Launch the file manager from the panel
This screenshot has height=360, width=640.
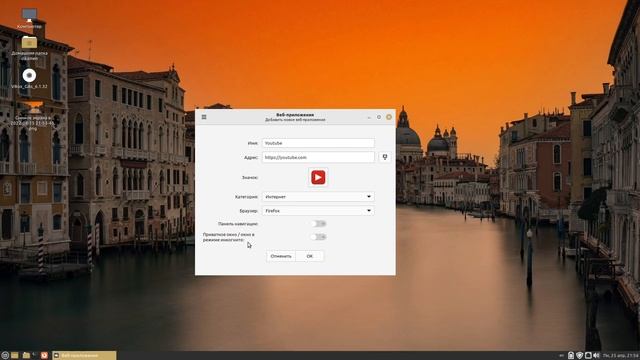26,356
